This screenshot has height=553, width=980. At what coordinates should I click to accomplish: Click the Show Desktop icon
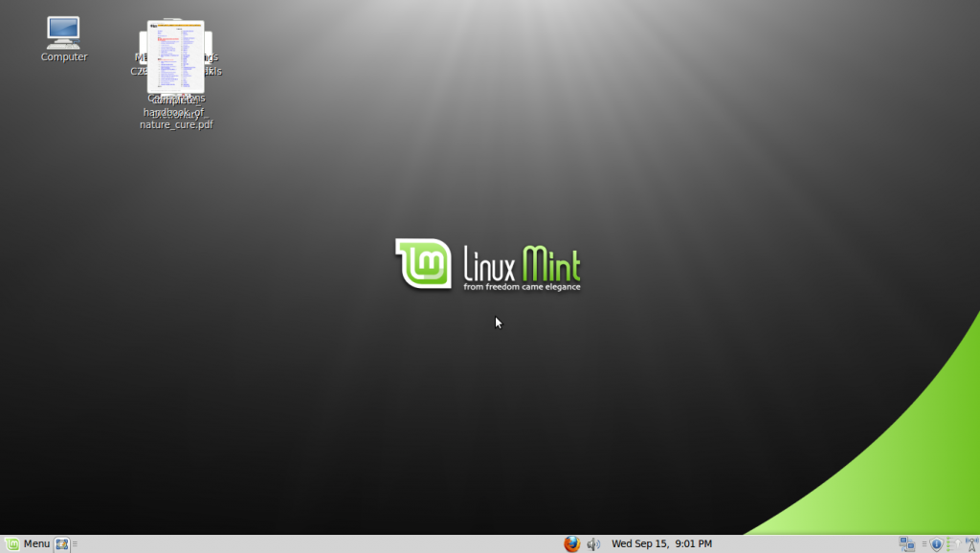click(61, 543)
